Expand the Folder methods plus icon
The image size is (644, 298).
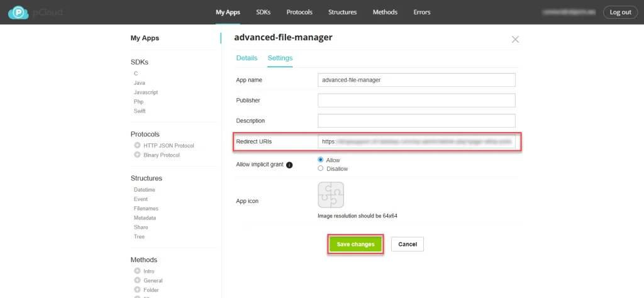pos(137,290)
